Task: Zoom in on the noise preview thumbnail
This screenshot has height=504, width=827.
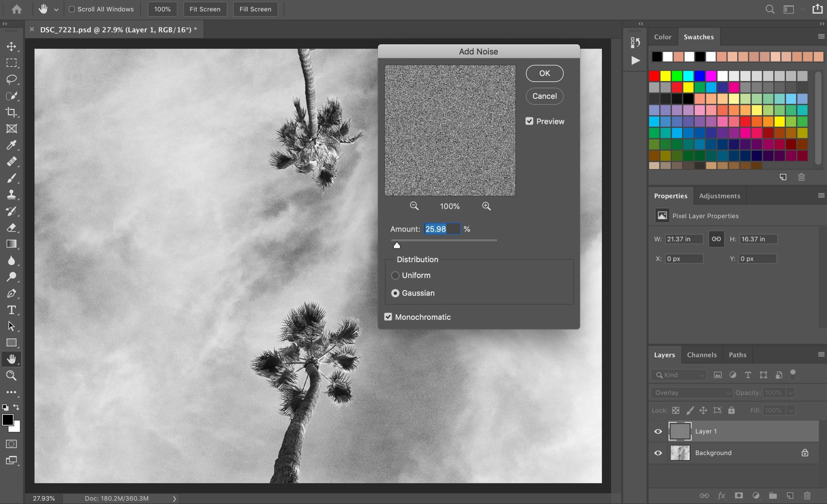Action: tap(486, 206)
